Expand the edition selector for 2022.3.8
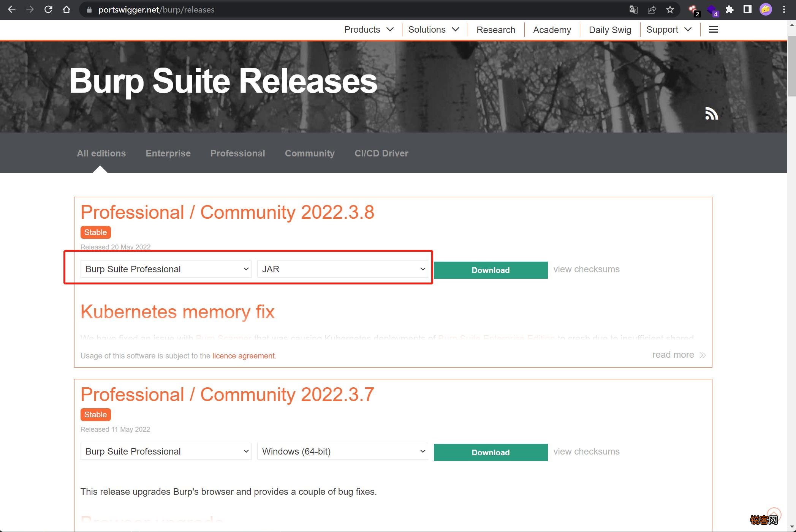796x532 pixels. tap(166, 269)
